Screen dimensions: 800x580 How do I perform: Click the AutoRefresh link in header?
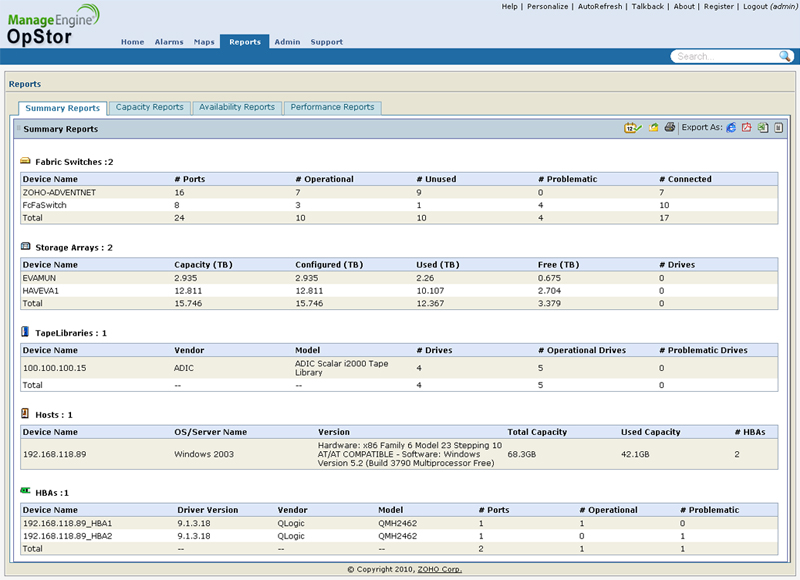pyautogui.click(x=600, y=7)
